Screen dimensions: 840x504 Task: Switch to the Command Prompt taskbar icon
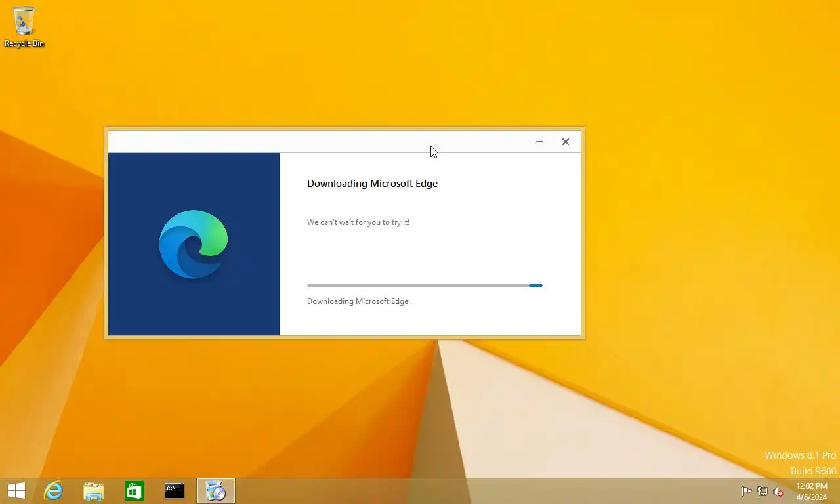(175, 491)
